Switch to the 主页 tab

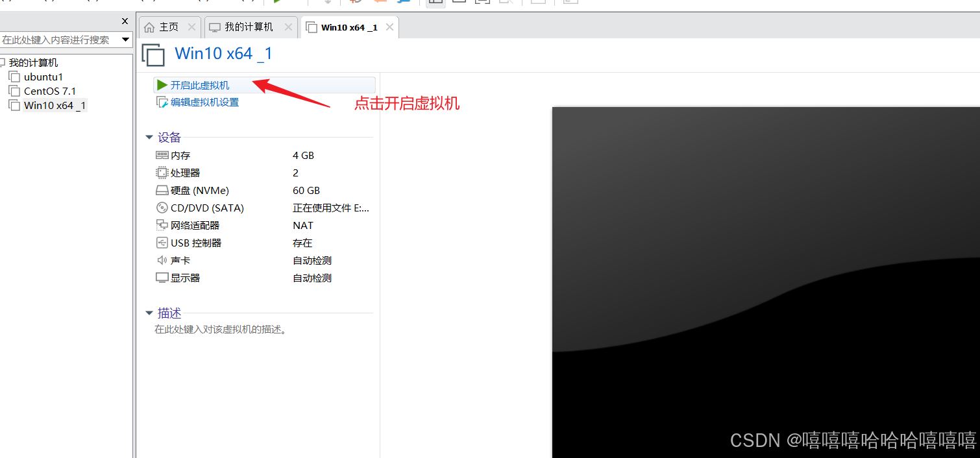[x=169, y=27]
